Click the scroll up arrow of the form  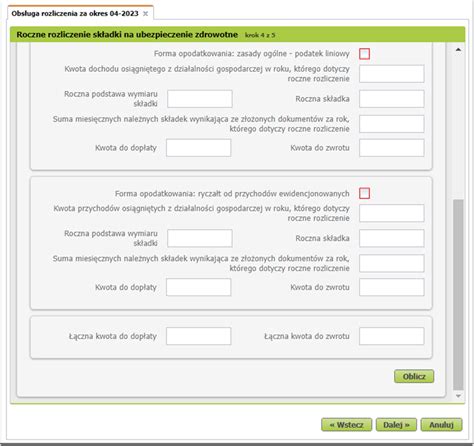[458, 50]
